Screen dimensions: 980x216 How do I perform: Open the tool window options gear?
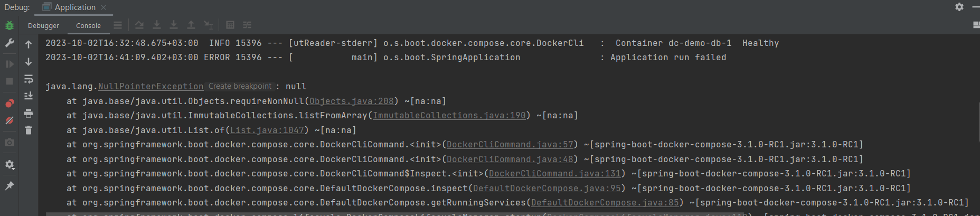(x=959, y=7)
